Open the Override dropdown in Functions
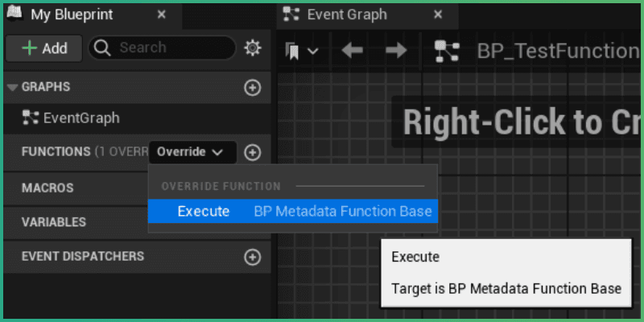The height and width of the screenshot is (322, 644). pos(192,152)
